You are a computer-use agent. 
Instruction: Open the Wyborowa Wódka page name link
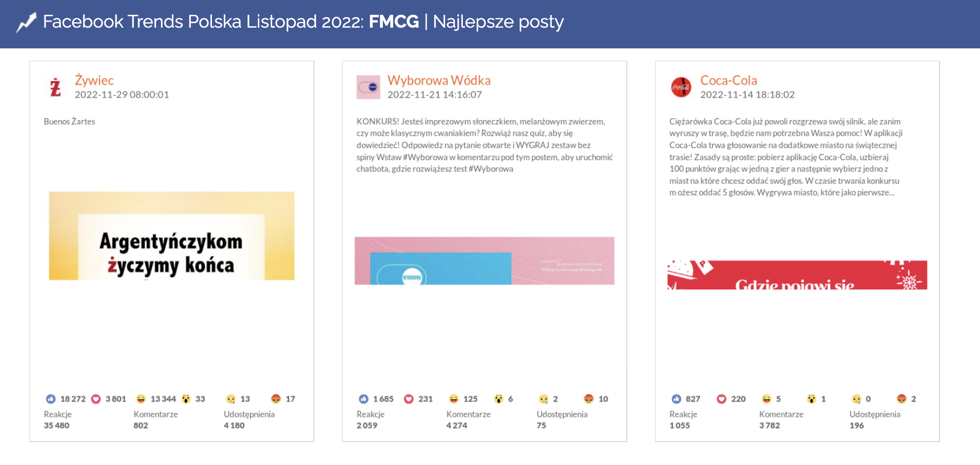[x=439, y=80]
